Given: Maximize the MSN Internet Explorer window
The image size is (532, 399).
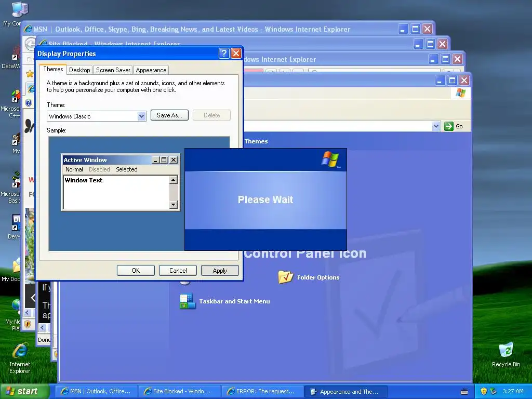Looking at the screenshot, I should 415,29.
